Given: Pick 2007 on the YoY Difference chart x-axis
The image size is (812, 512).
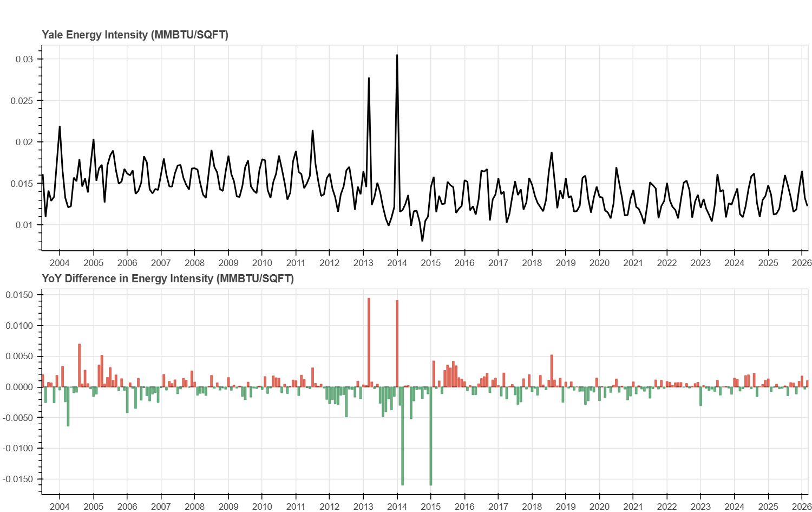Looking at the screenshot, I should (161, 507).
